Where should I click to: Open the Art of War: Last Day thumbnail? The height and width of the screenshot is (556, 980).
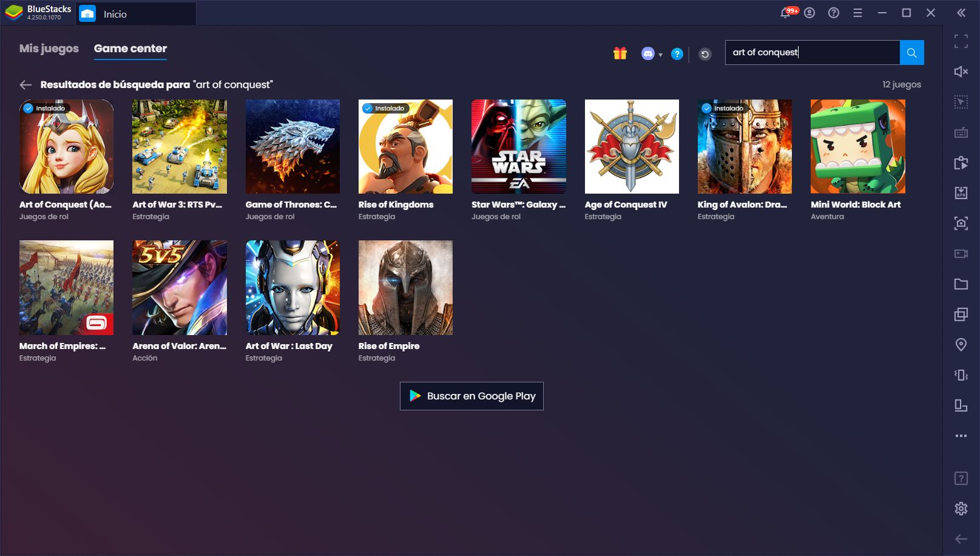(x=292, y=288)
